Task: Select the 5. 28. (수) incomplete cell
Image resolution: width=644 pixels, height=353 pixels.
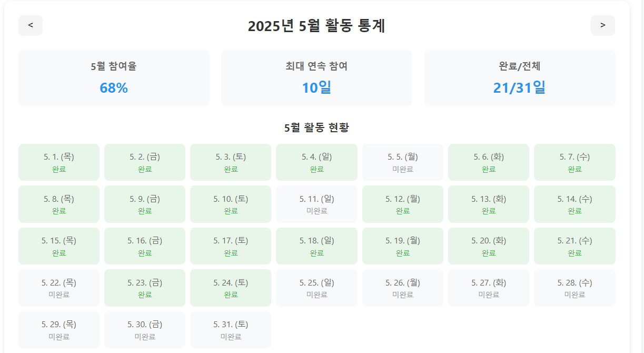Action: pyautogui.click(x=574, y=288)
